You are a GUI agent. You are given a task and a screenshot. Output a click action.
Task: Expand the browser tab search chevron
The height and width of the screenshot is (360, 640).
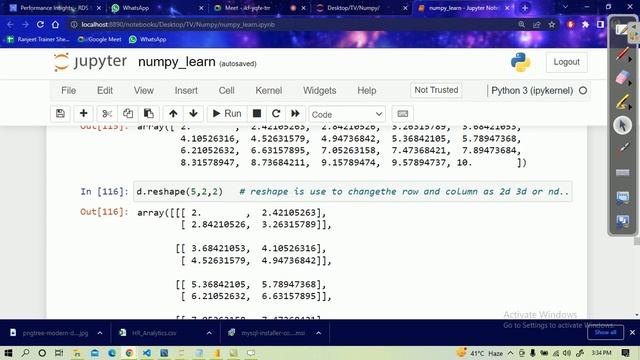[565, 7]
